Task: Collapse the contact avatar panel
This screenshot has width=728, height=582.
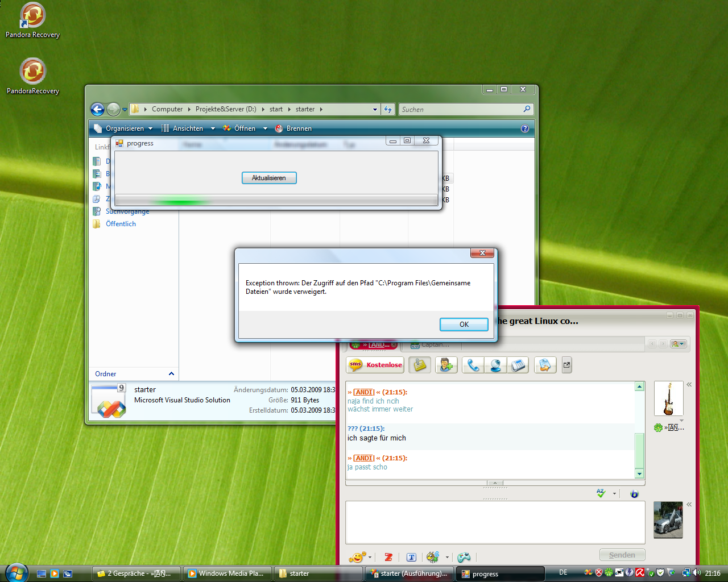Action: [689, 385]
